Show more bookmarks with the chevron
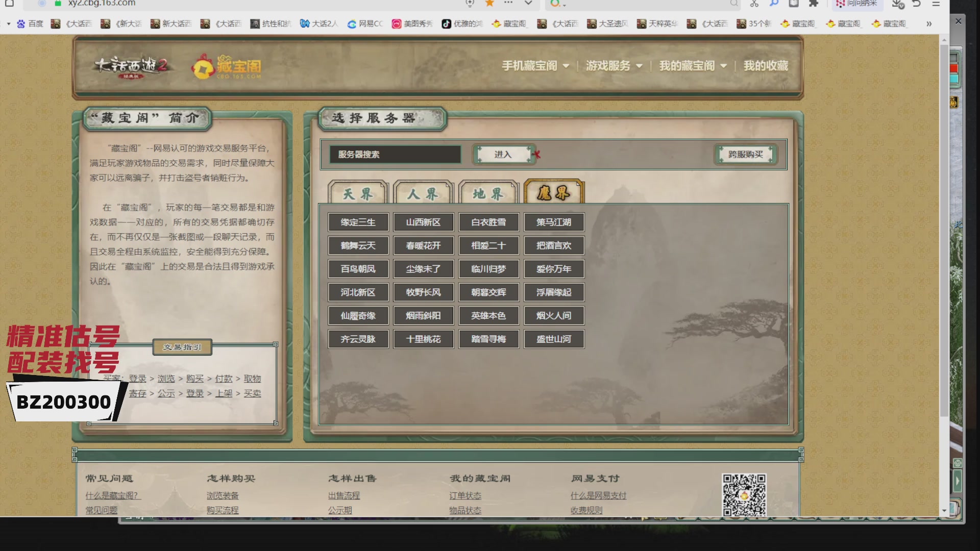The image size is (980, 551). (x=929, y=23)
